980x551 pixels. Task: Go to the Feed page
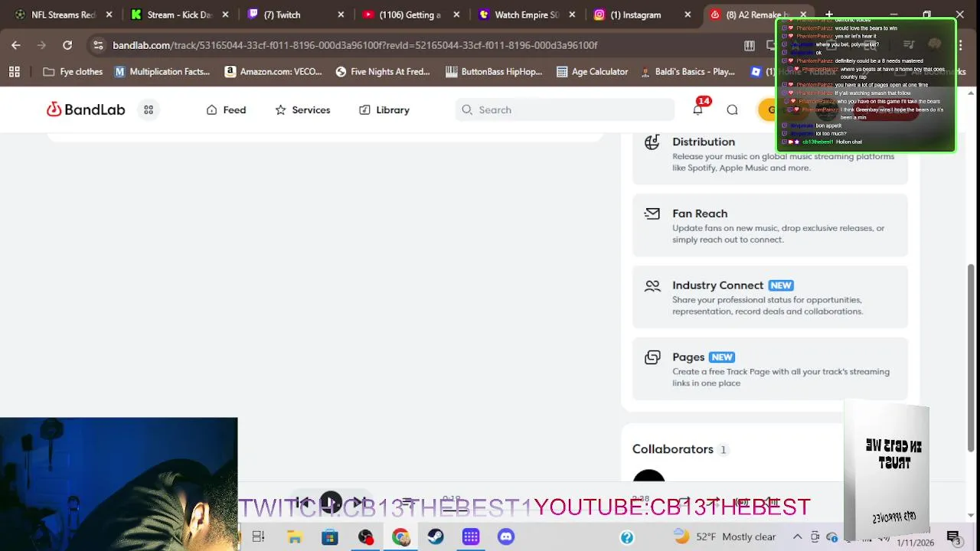click(226, 109)
